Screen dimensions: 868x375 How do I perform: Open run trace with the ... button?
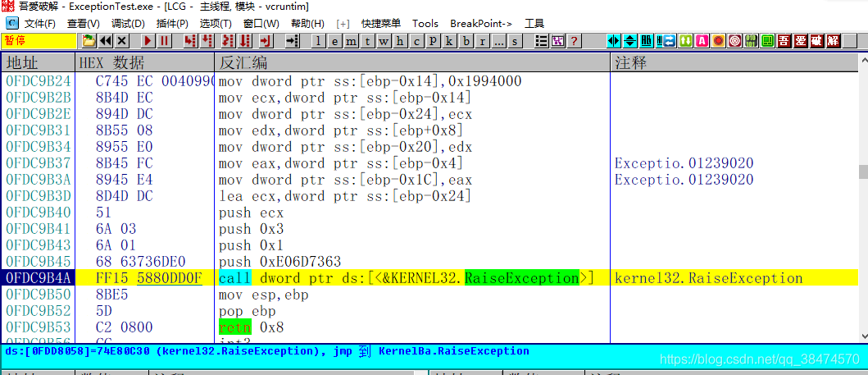[499, 40]
